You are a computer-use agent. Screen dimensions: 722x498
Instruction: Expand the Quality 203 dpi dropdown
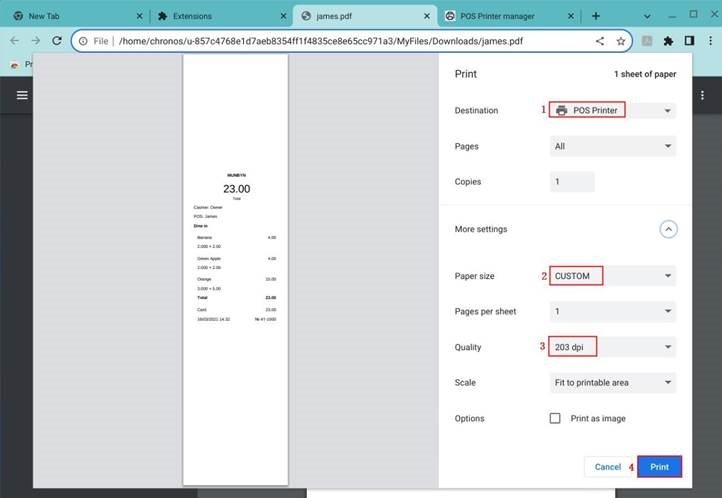[612, 347]
